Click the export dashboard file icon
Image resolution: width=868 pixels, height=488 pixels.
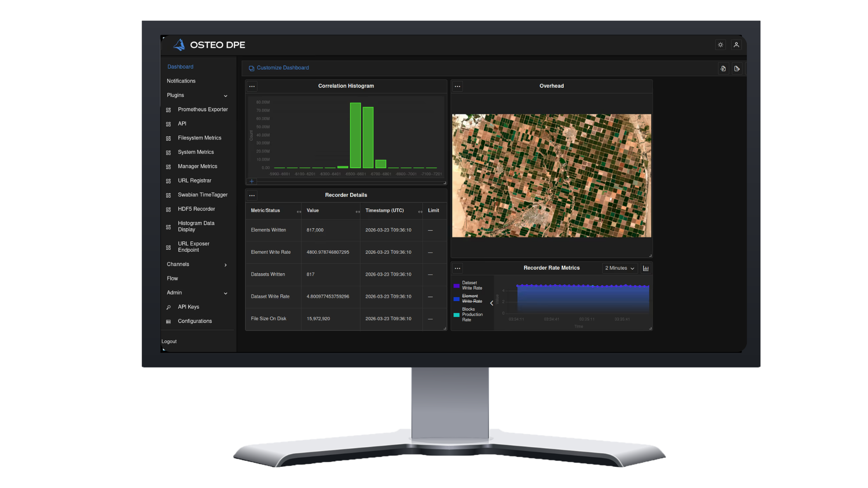pyautogui.click(x=737, y=69)
